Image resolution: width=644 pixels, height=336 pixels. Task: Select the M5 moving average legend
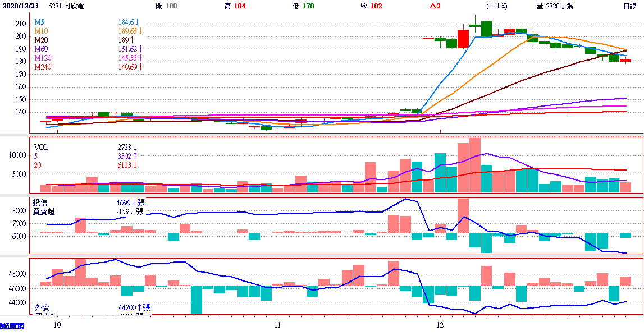click(x=39, y=22)
